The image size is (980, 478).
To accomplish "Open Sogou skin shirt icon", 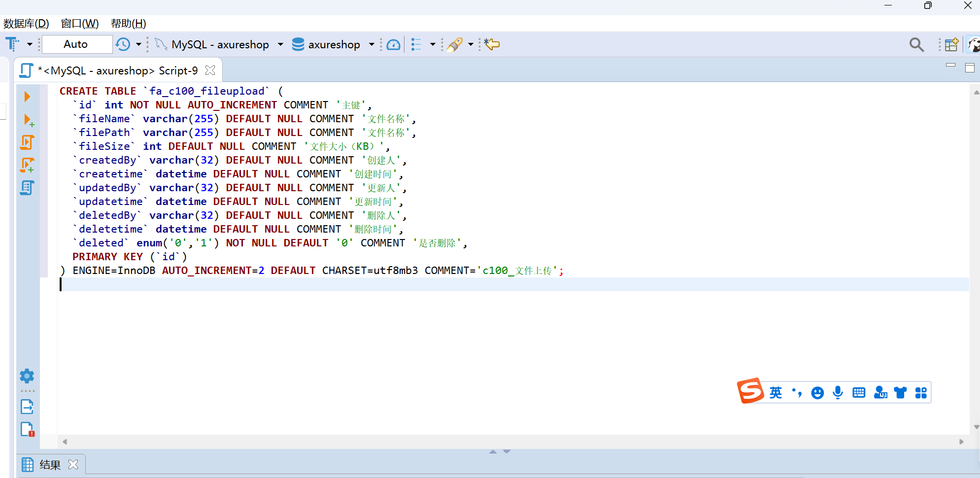I will pyautogui.click(x=901, y=393).
